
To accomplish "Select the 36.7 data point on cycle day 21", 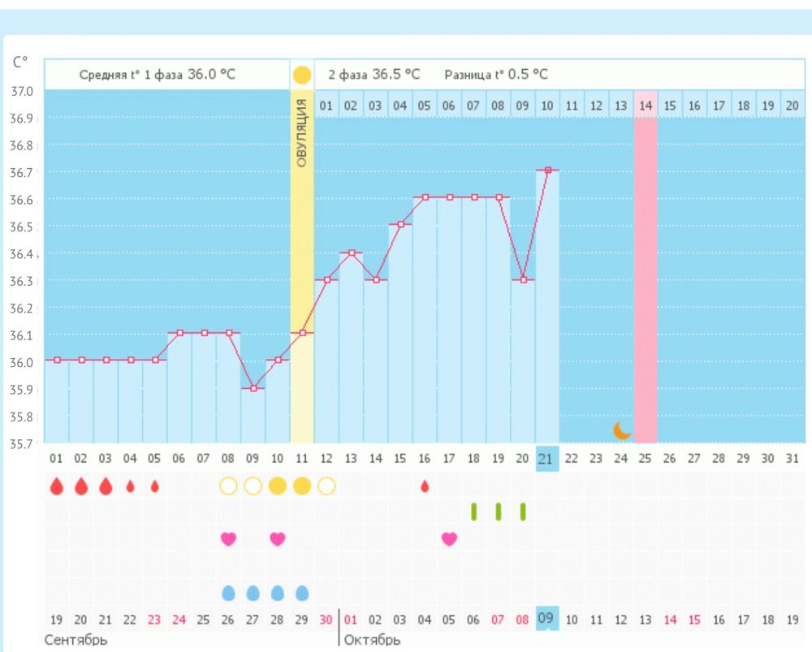I will [548, 170].
